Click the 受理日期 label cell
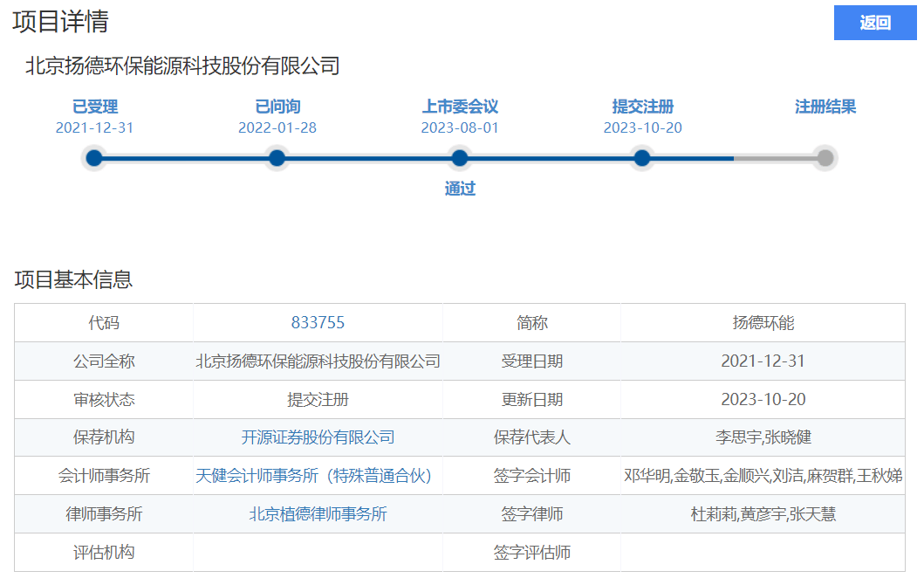This screenshot has height=578, width=924. click(x=531, y=361)
